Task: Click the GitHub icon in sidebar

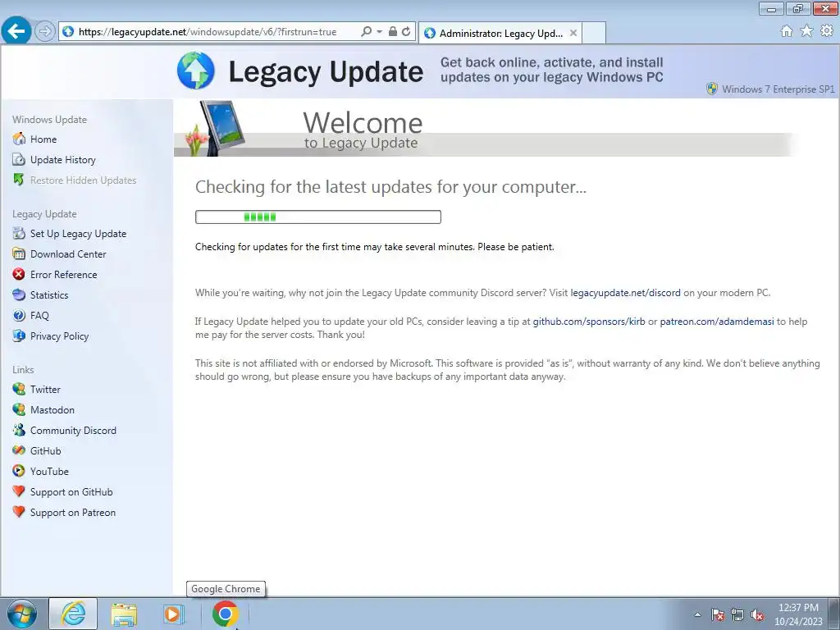Action: (19, 450)
